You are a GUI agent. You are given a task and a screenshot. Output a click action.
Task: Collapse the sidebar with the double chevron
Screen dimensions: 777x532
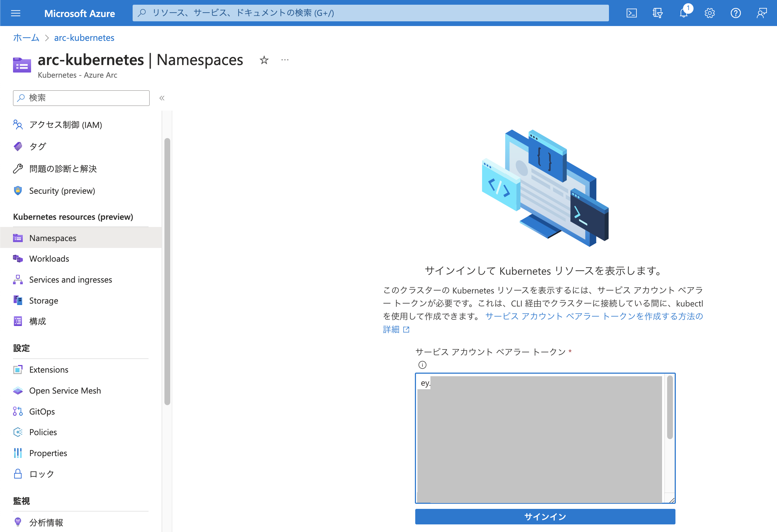[x=162, y=98]
